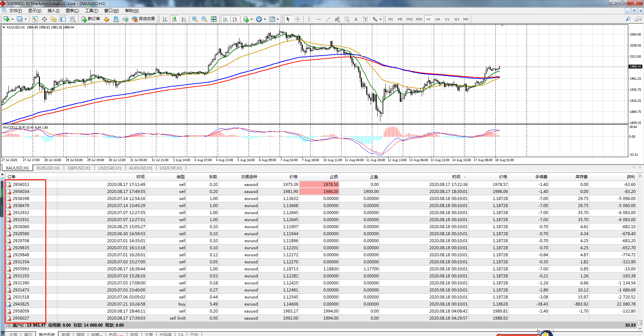Select the crosshair cursor tool
The width and height of the screenshot is (644, 336).
(x=298, y=19)
